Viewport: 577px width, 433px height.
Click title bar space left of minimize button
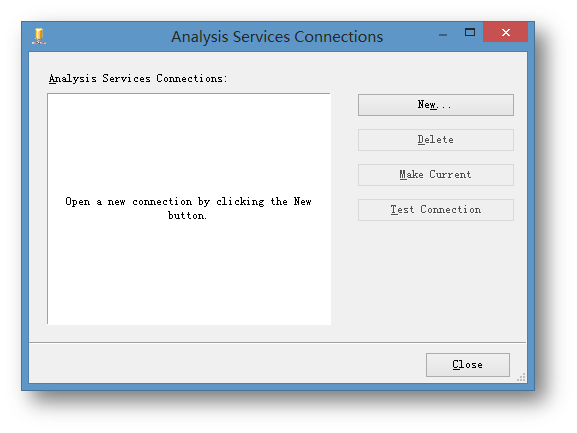(407, 36)
